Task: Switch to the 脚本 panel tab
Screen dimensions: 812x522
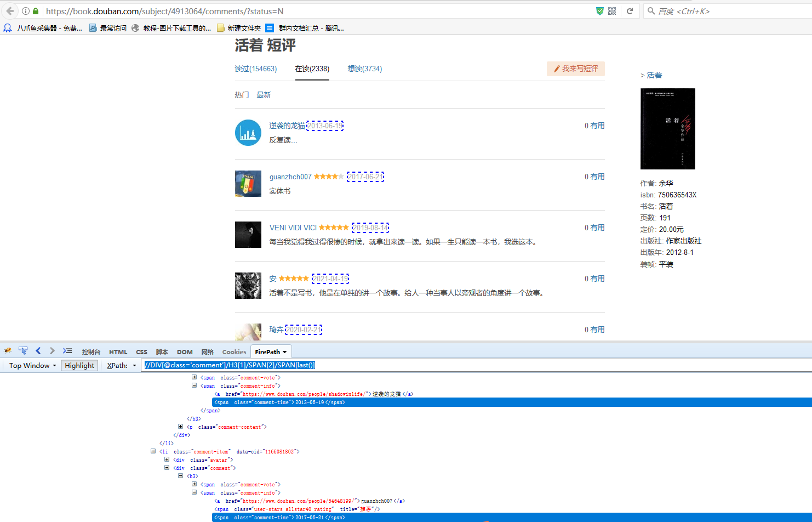Action: click(162, 352)
